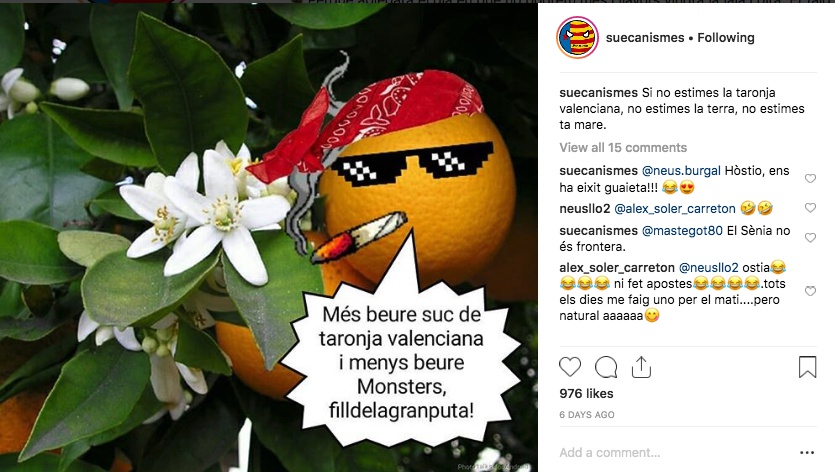Image resolution: width=835 pixels, height=472 pixels.
Task: Open the @mastegot80 mention
Action: [x=682, y=231]
